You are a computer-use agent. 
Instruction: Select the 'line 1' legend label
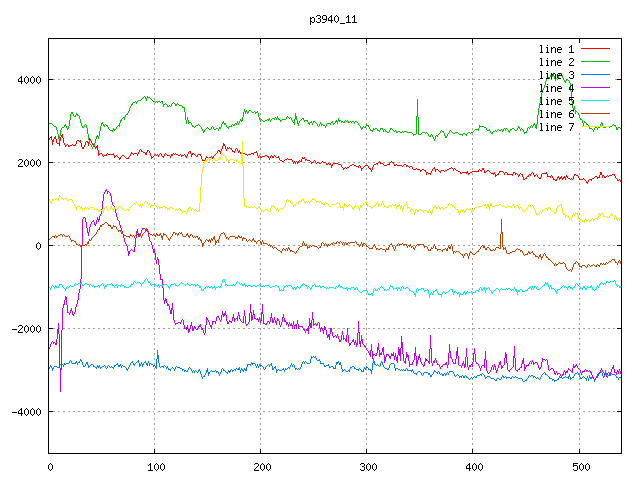tap(557, 49)
